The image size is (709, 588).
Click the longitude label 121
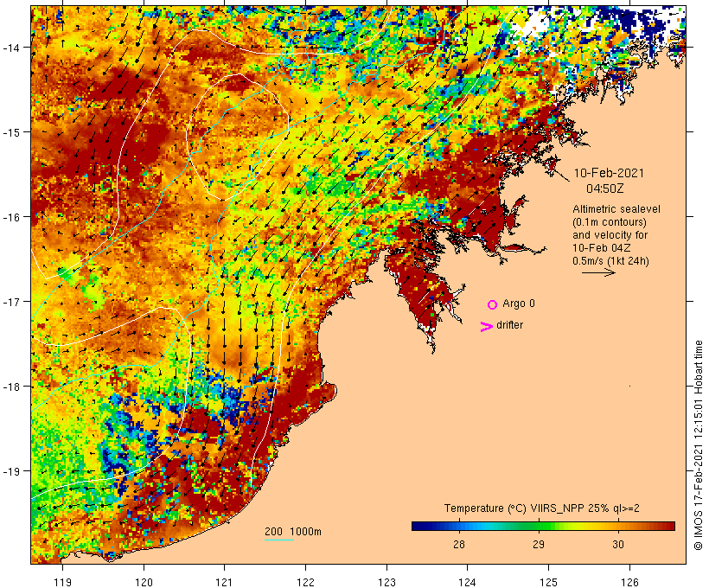pos(224,582)
